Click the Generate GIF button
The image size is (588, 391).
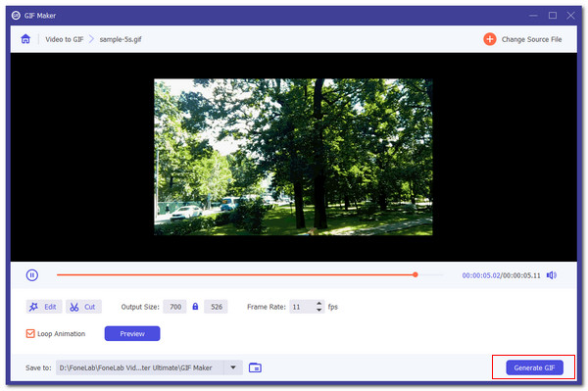pyautogui.click(x=534, y=367)
